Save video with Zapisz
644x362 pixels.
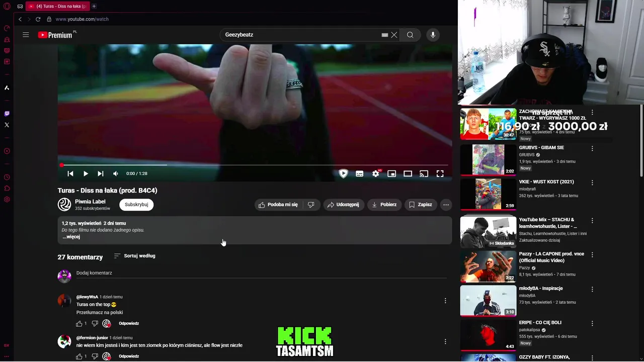[x=421, y=205]
